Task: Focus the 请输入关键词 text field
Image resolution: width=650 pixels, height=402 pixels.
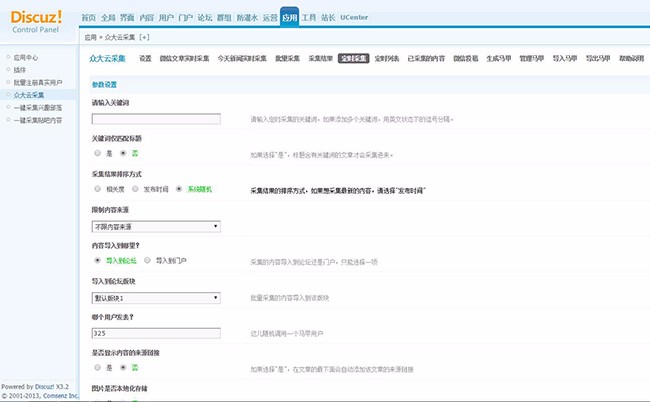Action: (156, 119)
